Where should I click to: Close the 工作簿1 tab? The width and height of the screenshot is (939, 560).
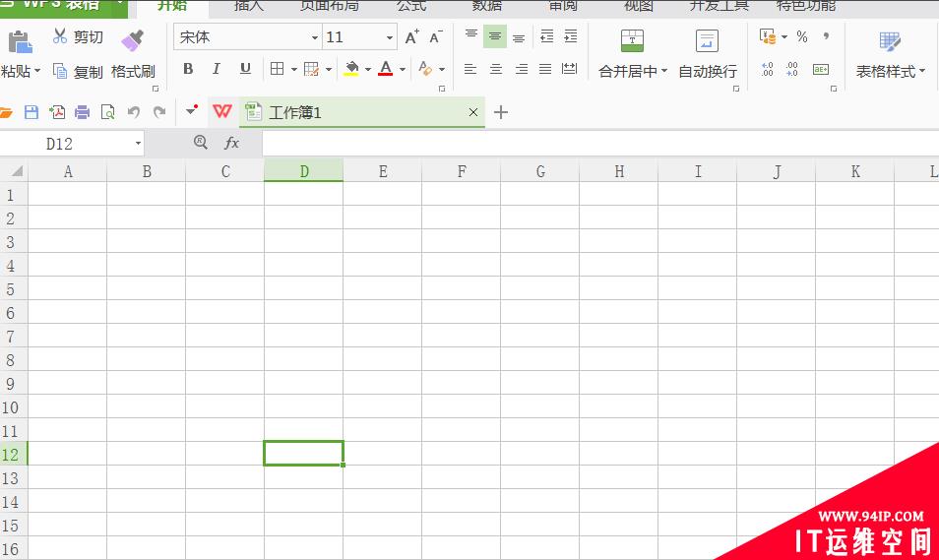[473, 112]
